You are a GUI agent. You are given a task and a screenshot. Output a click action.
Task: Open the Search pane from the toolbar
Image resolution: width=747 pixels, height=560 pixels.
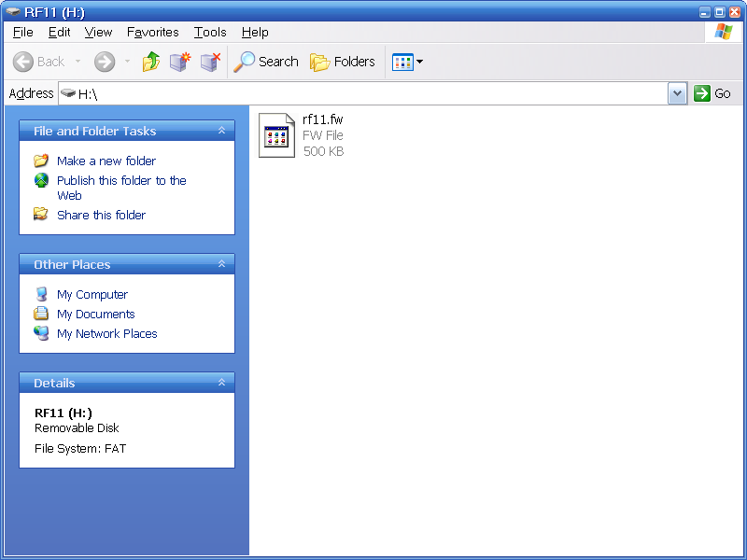[266, 62]
